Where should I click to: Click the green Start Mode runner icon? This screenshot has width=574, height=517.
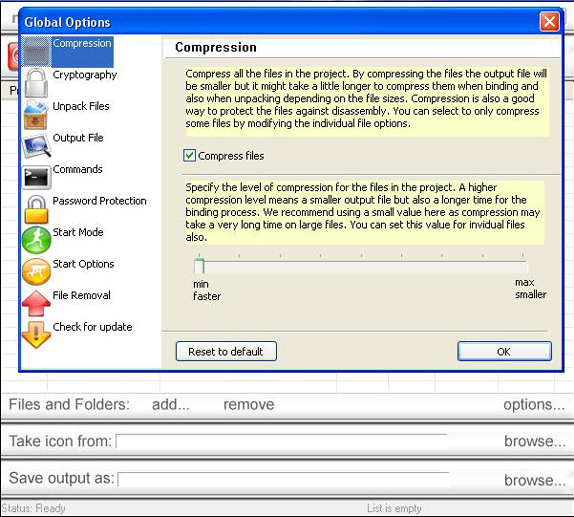click(x=36, y=240)
